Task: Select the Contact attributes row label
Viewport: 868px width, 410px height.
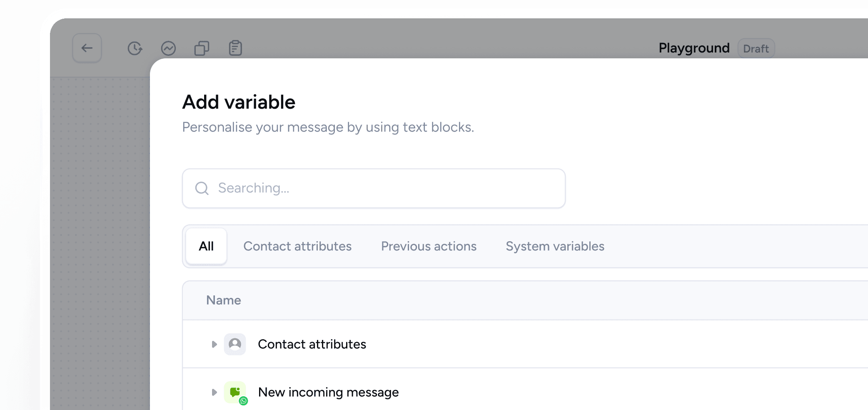Action: [x=312, y=344]
